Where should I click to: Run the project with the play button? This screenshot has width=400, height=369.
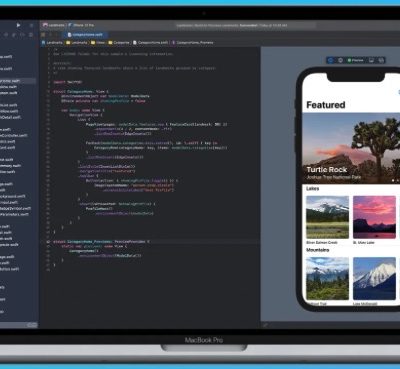pos(19,25)
